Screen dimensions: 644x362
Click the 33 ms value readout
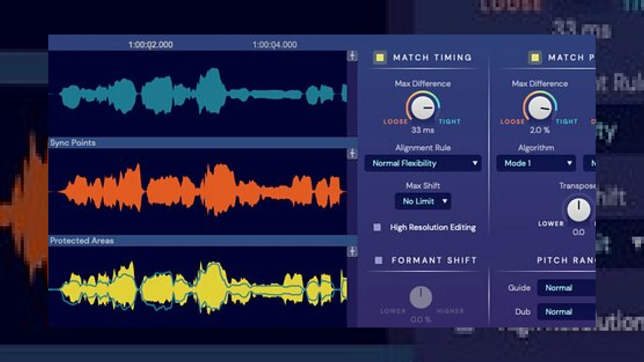click(x=423, y=130)
